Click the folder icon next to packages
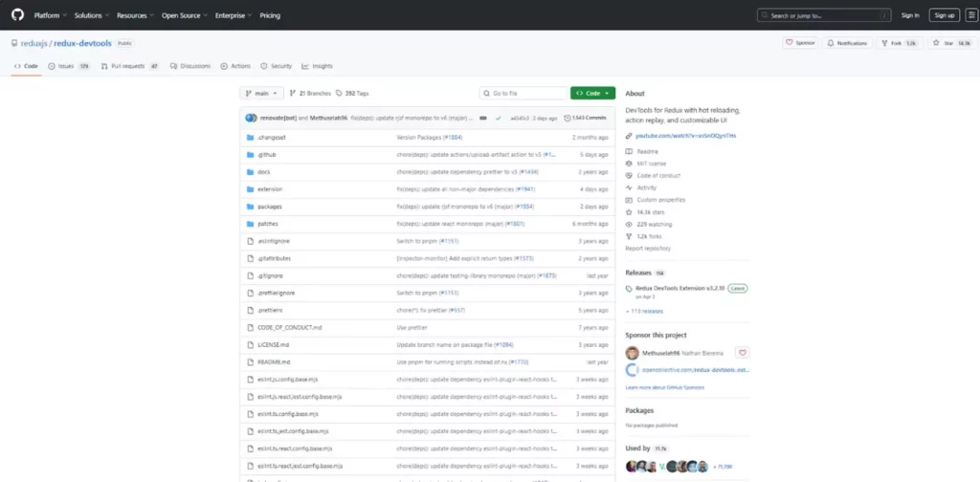Screen dimensions: 980x482 click(250, 206)
